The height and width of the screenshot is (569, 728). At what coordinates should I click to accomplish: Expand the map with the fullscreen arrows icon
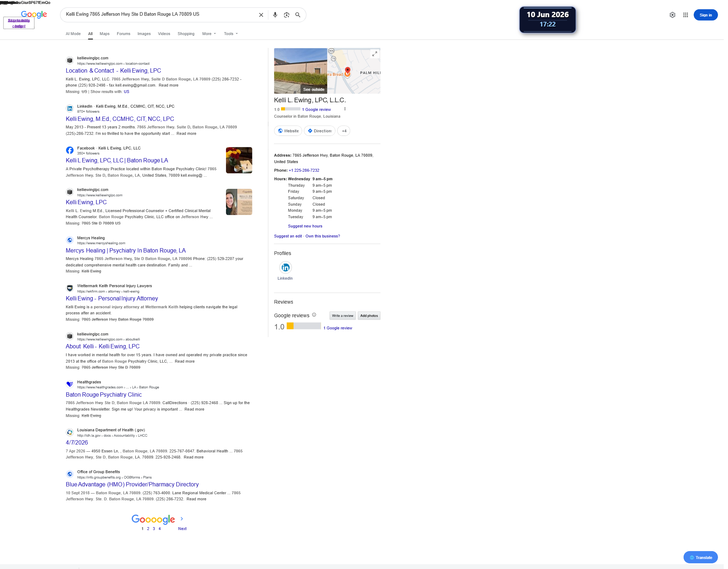[374, 54]
